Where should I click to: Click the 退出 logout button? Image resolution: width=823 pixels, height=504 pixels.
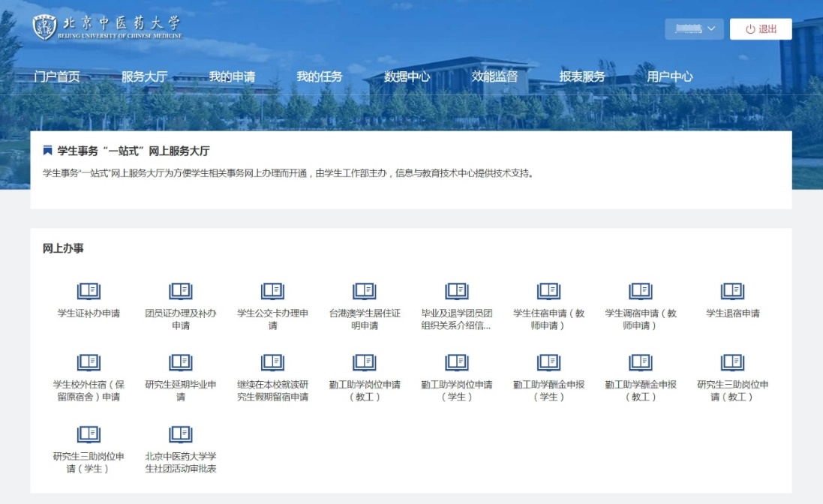click(x=761, y=29)
